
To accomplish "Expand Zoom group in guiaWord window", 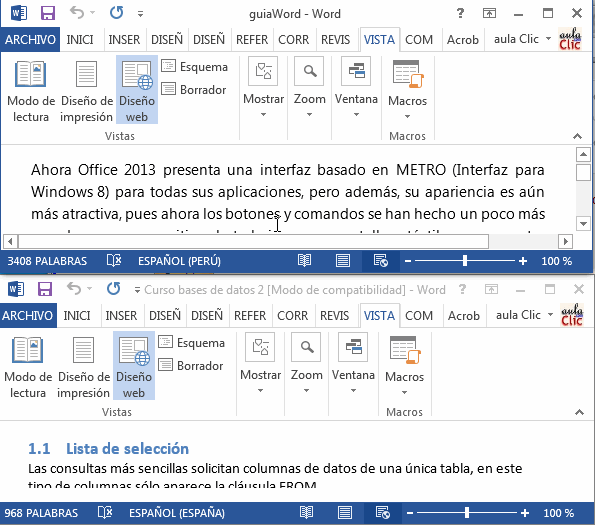I will [309, 89].
